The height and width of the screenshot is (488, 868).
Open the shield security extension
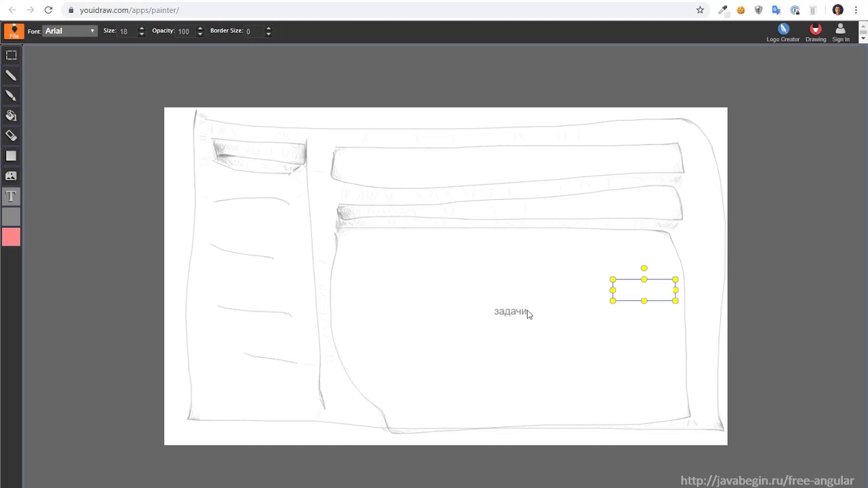pos(759,10)
